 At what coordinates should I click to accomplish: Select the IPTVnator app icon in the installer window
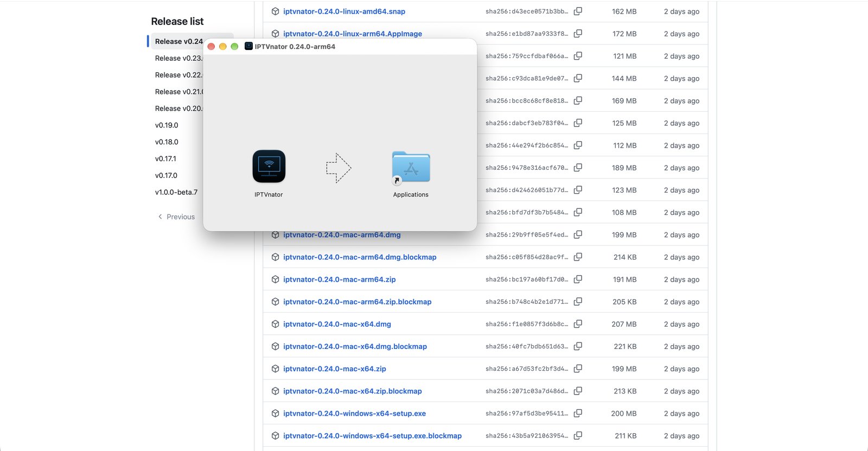269,166
